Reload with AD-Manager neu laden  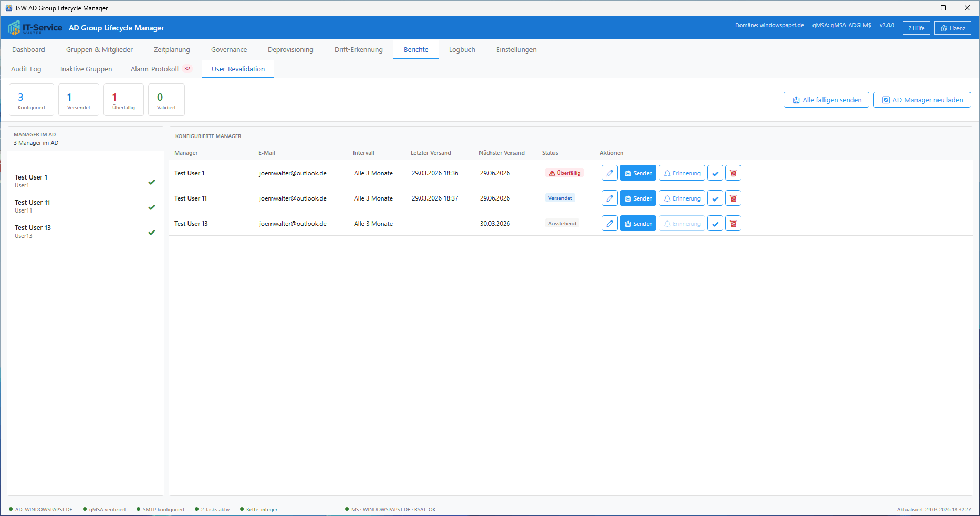[922, 100]
